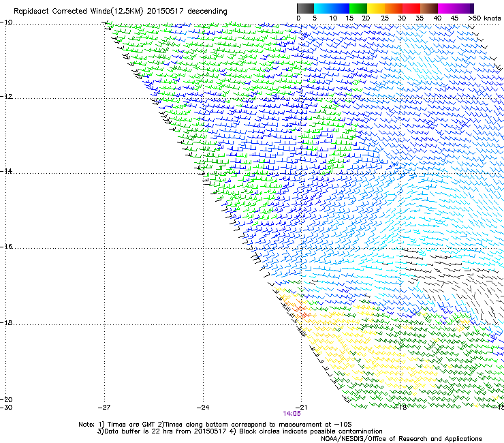Pick the red 30–35 knots legend segment
Viewport: 504px width, 443px height.
pos(411,8)
